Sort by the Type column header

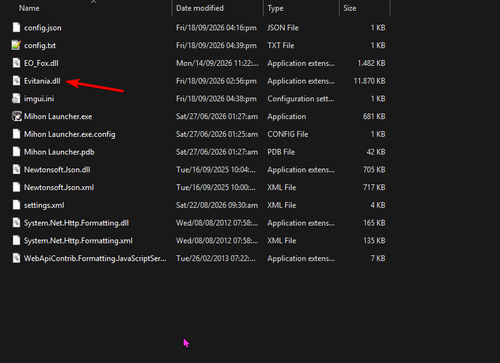click(275, 8)
